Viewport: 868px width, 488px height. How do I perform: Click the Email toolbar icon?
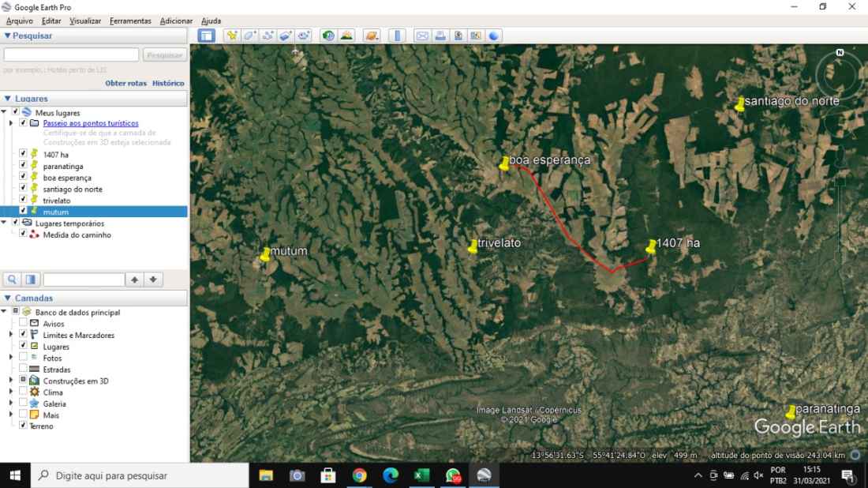pyautogui.click(x=422, y=36)
